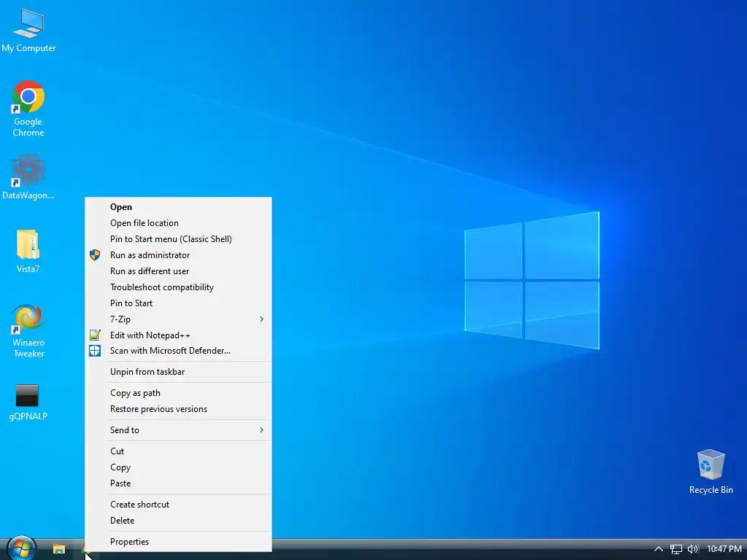
Task: Open the volume tray icon
Action: [x=693, y=549]
